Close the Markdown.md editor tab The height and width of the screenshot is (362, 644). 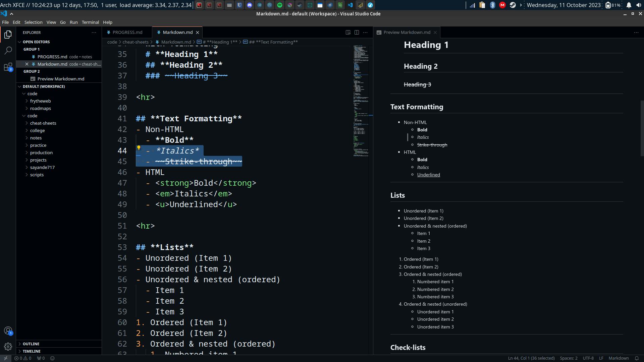[198, 33]
